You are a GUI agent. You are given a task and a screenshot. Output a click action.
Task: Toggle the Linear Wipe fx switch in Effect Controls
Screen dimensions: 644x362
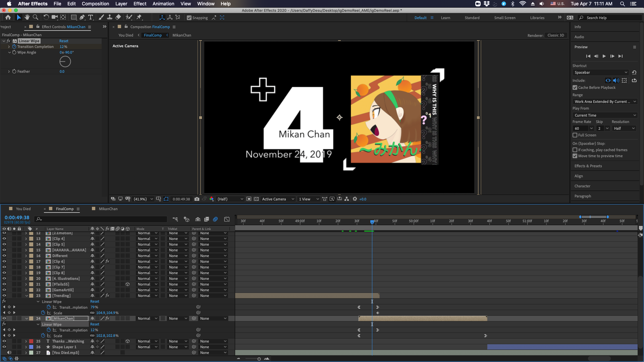[8, 41]
